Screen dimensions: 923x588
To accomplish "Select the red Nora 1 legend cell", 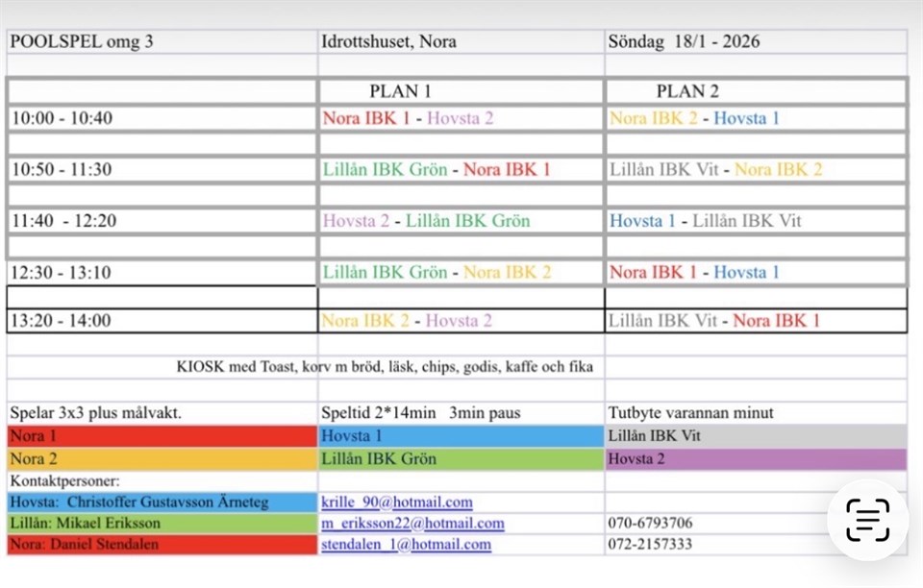I will coord(162,436).
